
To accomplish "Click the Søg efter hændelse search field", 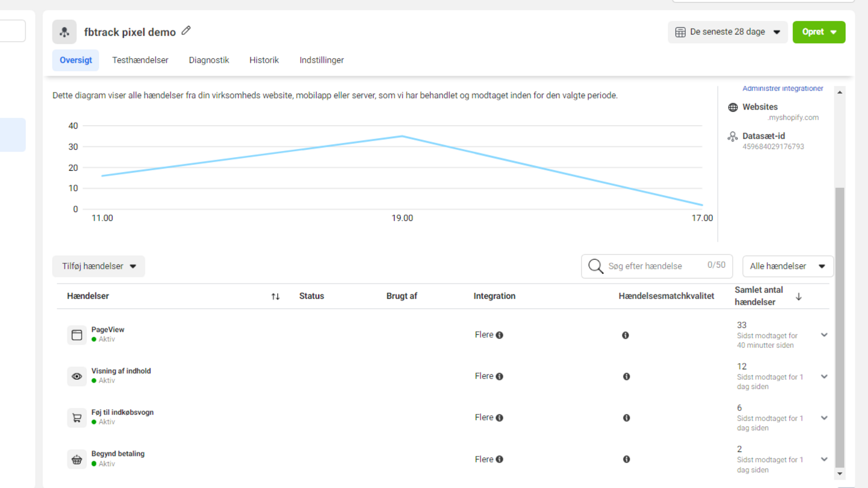I will coord(656,266).
